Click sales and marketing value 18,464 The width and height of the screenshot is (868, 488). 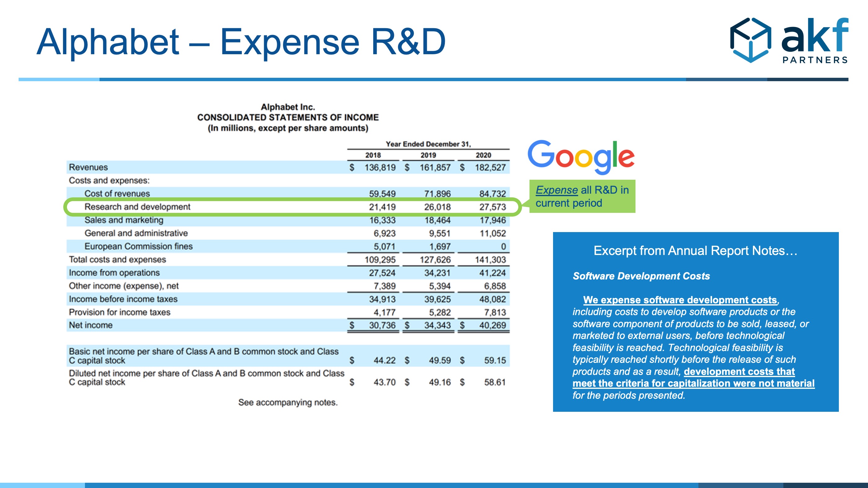(x=437, y=220)
